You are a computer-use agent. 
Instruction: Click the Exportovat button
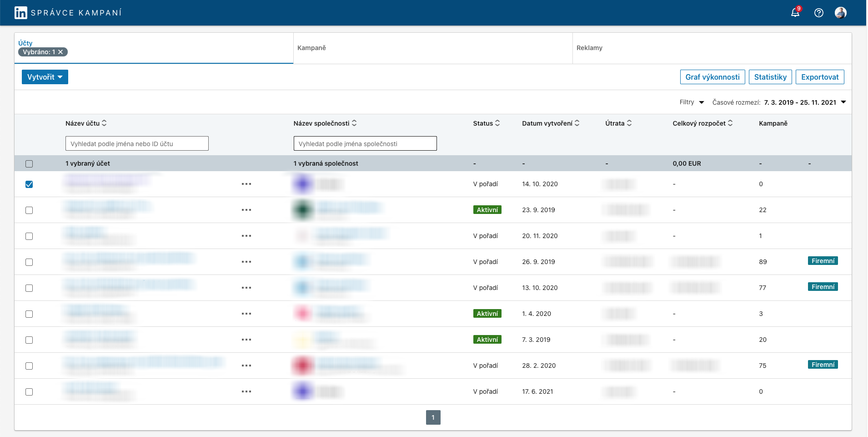pyautogui.click(x=819, y=77)
